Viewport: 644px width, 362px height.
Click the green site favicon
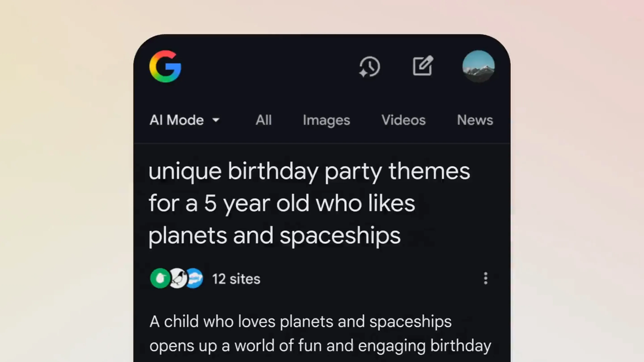pos(160,278)
